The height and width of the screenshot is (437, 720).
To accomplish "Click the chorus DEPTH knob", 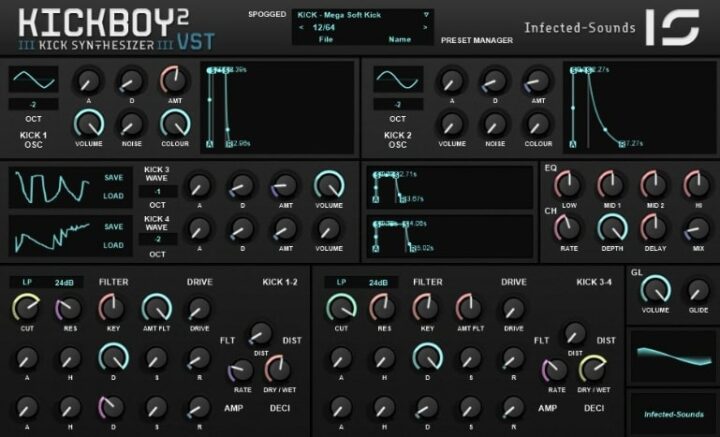I will point(612,229).
